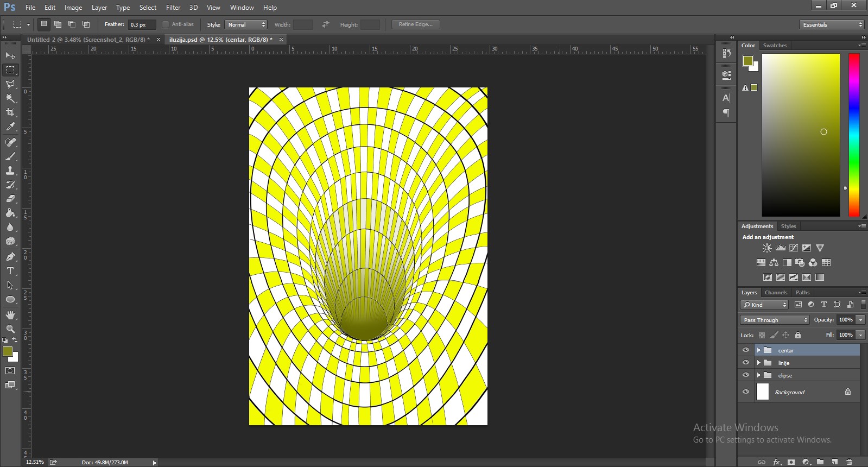Screen dimensions: 868x467
Task: Select the Clone Stamp tool
Action: [10, 171]
